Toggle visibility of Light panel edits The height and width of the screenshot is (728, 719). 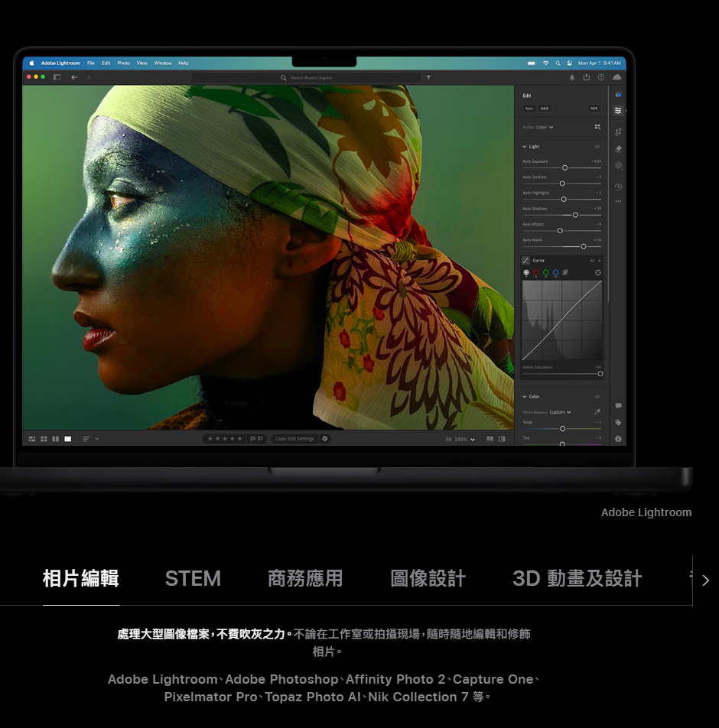point(597,146)
